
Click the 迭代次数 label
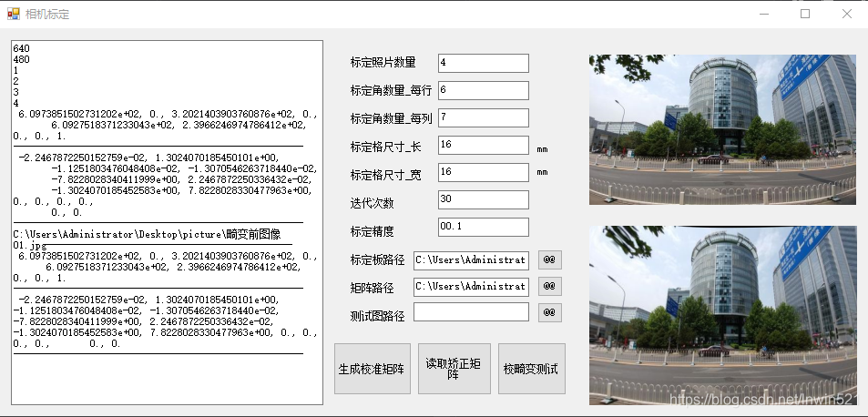click(x=372, y=203)
